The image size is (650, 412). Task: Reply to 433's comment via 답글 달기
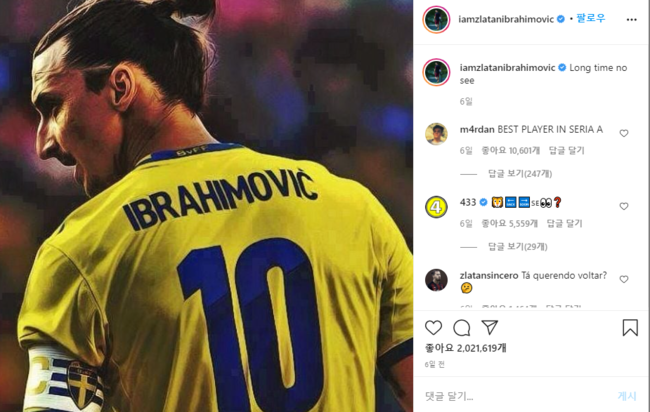[x=564, y=223]
